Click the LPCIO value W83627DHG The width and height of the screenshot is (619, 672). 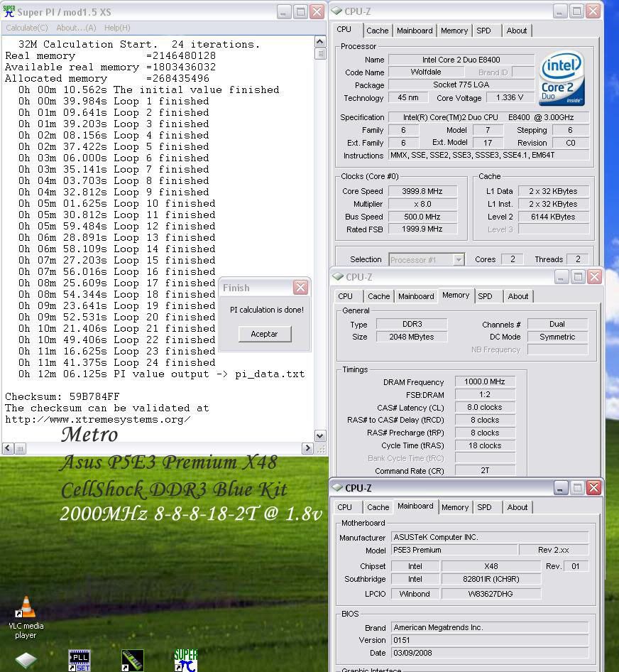point(491,594)
